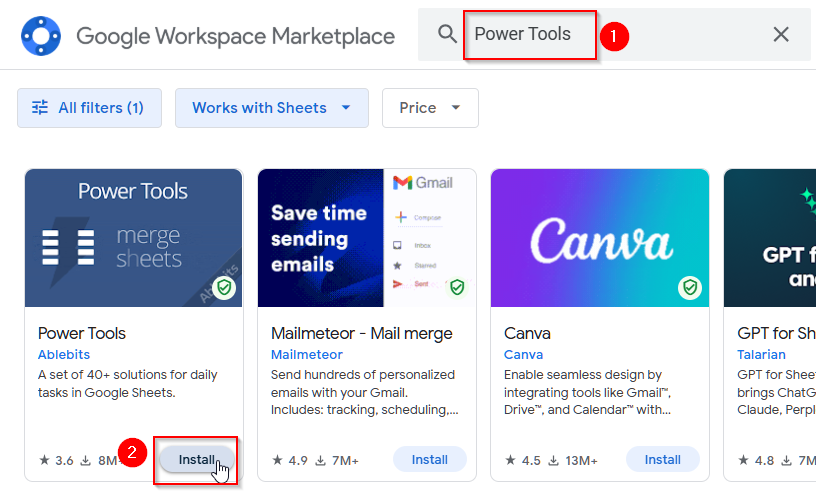Open the Ablebits developer link
This screenshot has height=492, width=816.
(64, 355)
